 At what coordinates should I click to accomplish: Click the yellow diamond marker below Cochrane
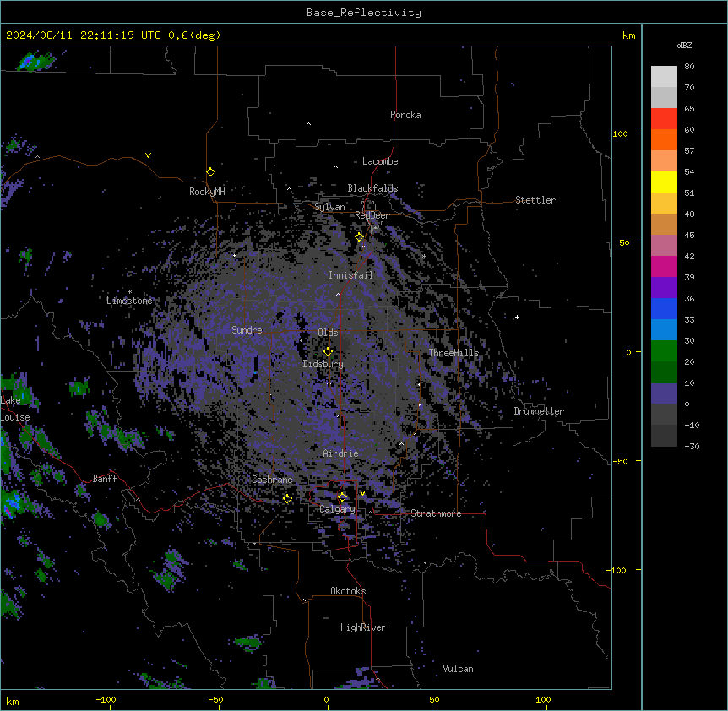tap(287, 498)
